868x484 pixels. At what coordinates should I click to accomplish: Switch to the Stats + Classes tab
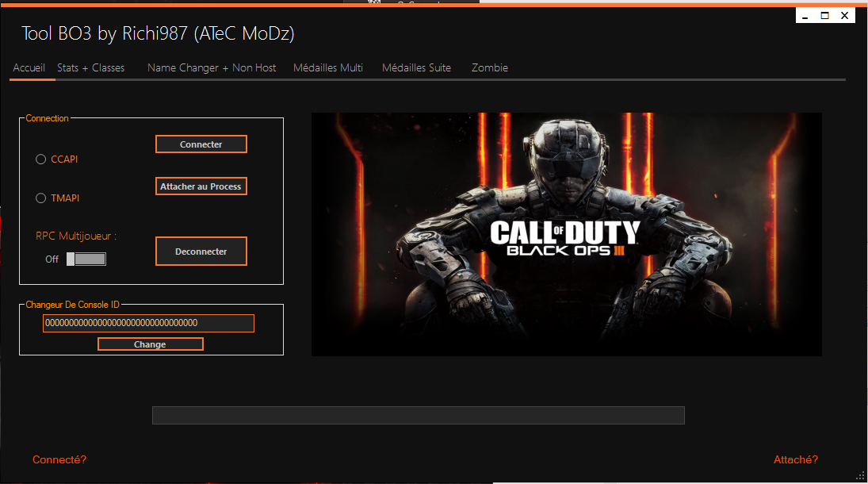[91, 67]
